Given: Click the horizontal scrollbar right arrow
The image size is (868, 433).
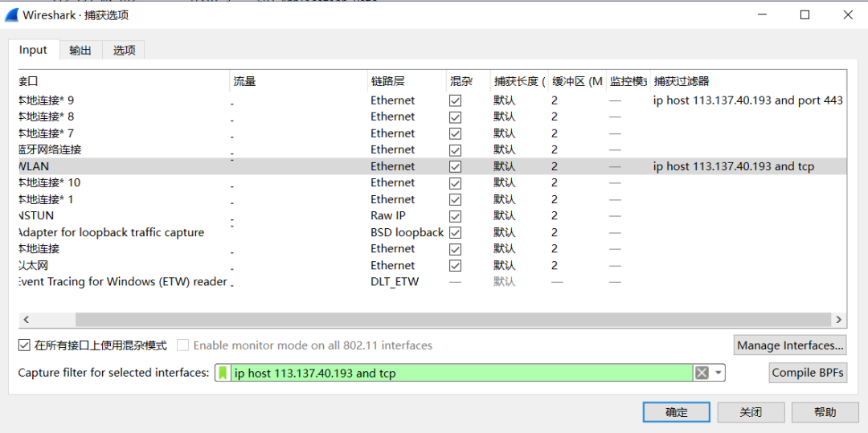Looking at the screenshot, I should pyautogui.click(x=839, y=320).
